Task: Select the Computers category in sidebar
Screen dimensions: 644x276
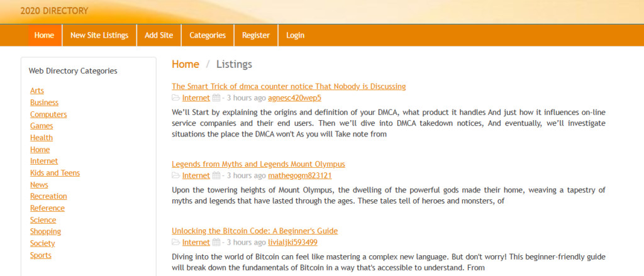Action: [48, 114]
